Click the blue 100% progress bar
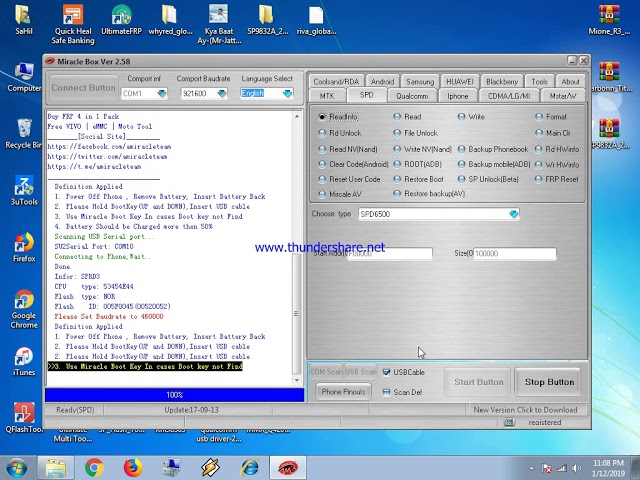This screenshot has height=480, width=640. click(x=174, y=395)
